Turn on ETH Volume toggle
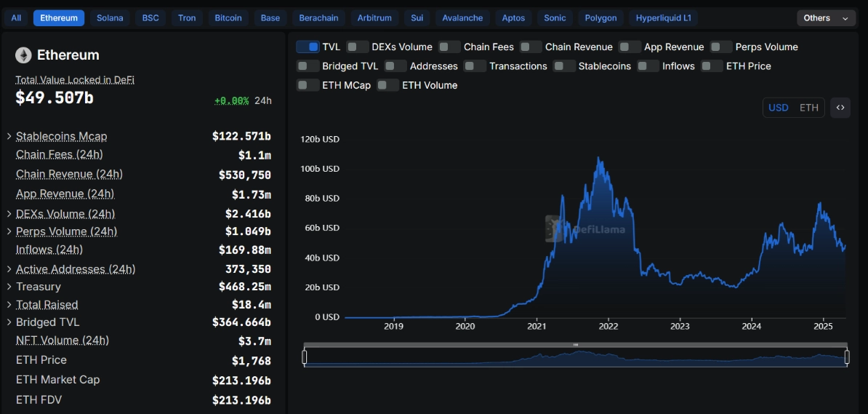The width and height of the screenshot is (868, 414). click(x=388, y=85)
